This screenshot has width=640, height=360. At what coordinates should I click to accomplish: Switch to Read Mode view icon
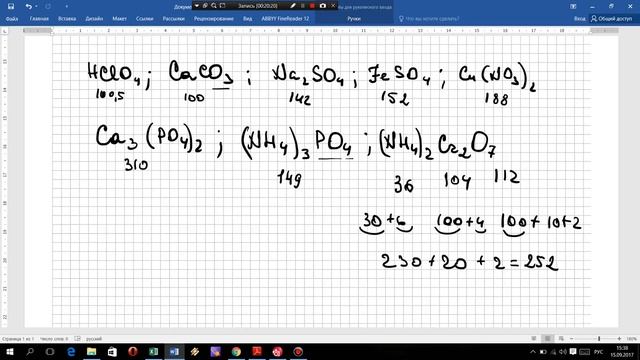(x=534, y=339)
